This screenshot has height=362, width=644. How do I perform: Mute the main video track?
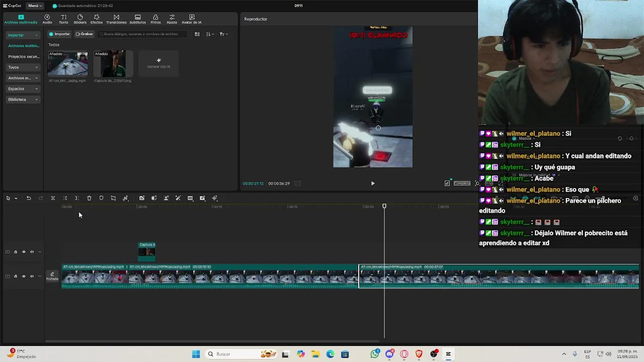[x=32, y=276]
